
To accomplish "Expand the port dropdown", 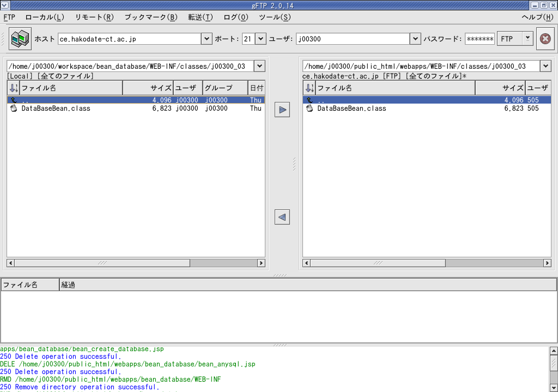I will coord(260,39).
